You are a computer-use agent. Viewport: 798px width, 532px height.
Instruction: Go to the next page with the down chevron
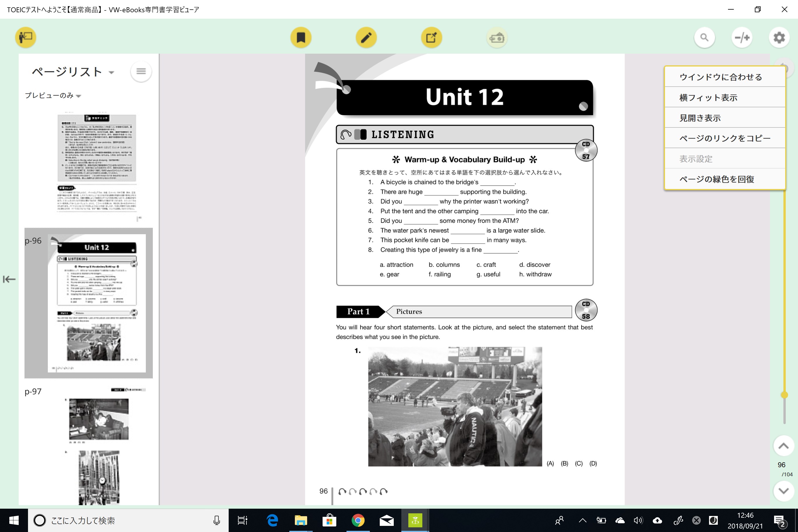[x=783, y=491]
